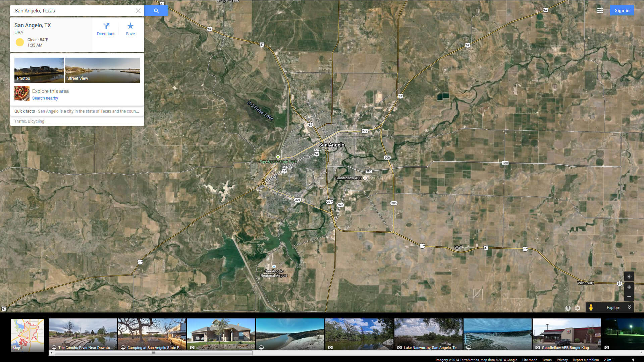Click Search nearby link
Viewport: 644px width, 362px height.
tap(45, 98)
